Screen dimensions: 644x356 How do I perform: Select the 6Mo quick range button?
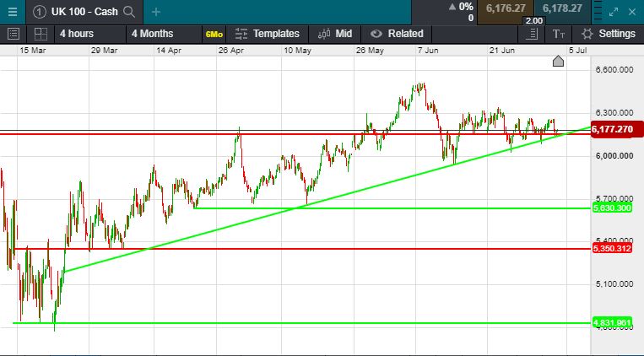click(x=214, y=34)
